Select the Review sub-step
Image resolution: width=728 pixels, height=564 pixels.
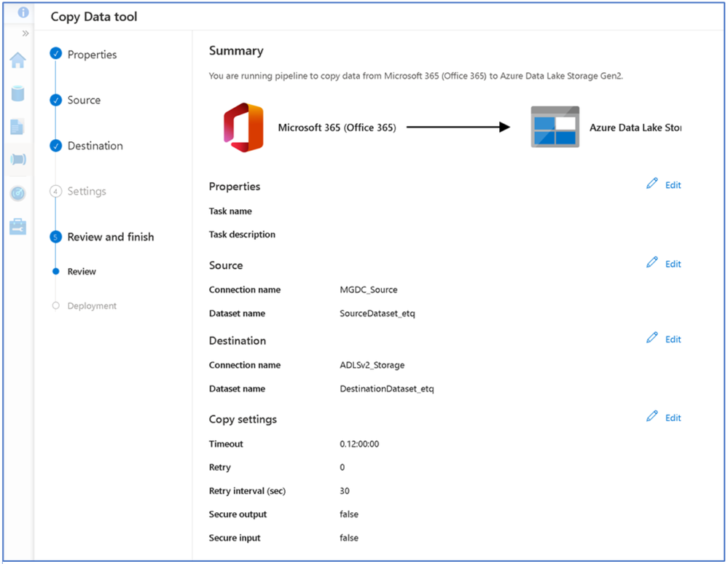(x=82, y=272)
